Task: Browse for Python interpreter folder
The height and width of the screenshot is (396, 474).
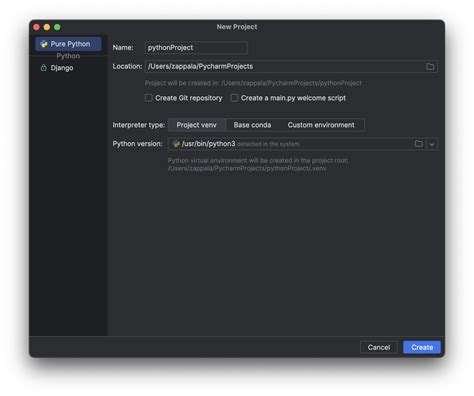Action: click(x=419, y=144)
